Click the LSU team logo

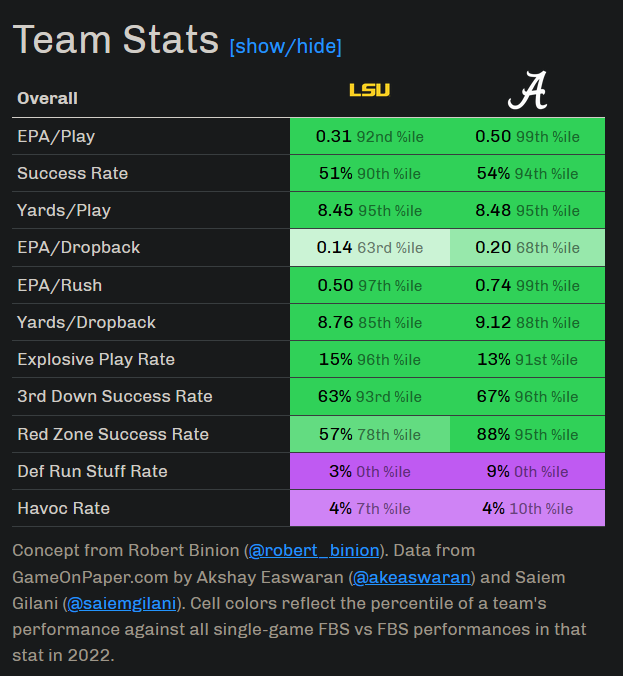(x=369, y=91)
